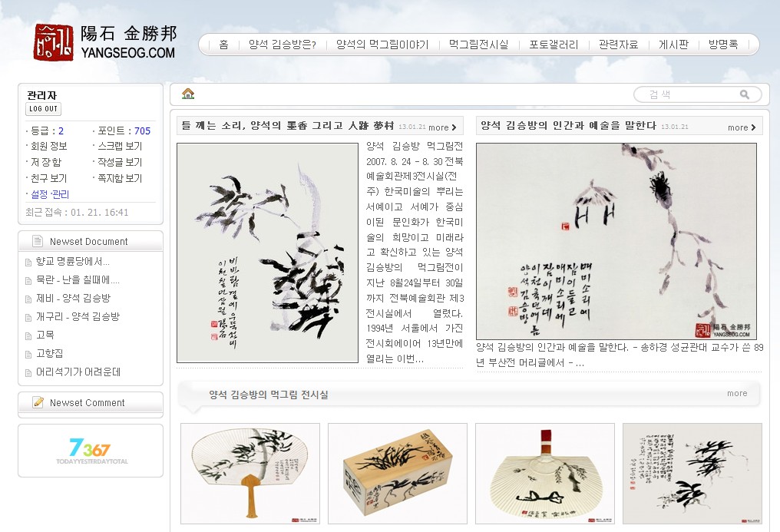
Task: Click the document icon beside 머리석기가 어려운데
Action: click(28, 373)
